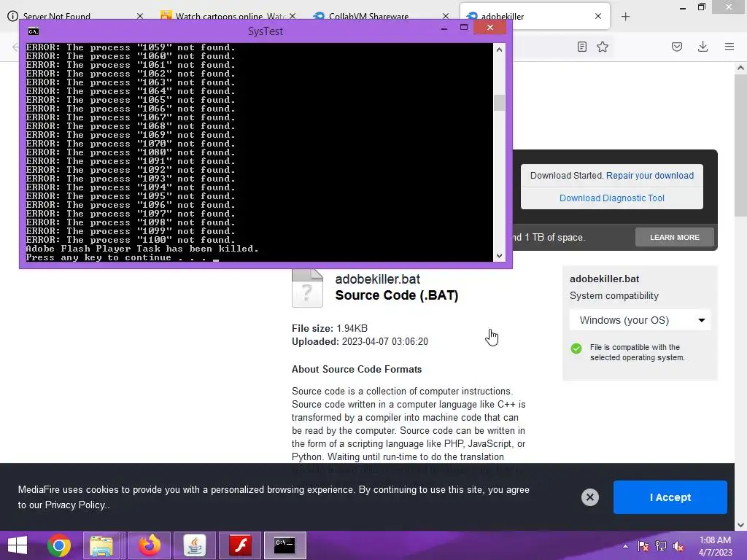Minimize the Firefox browser window
This screenshot has width=747, height=560.
[x=682, y=7]
